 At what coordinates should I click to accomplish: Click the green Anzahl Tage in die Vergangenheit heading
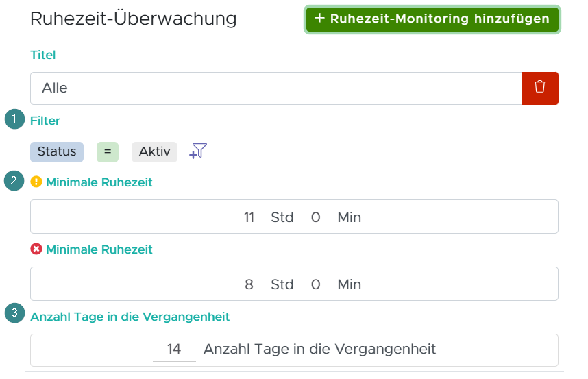[130, 317]
